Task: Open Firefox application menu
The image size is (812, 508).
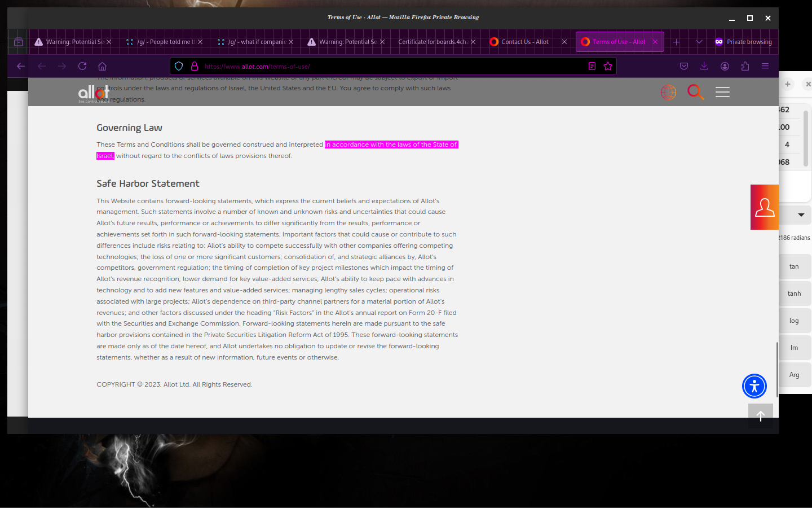Action: coord(765,66)
